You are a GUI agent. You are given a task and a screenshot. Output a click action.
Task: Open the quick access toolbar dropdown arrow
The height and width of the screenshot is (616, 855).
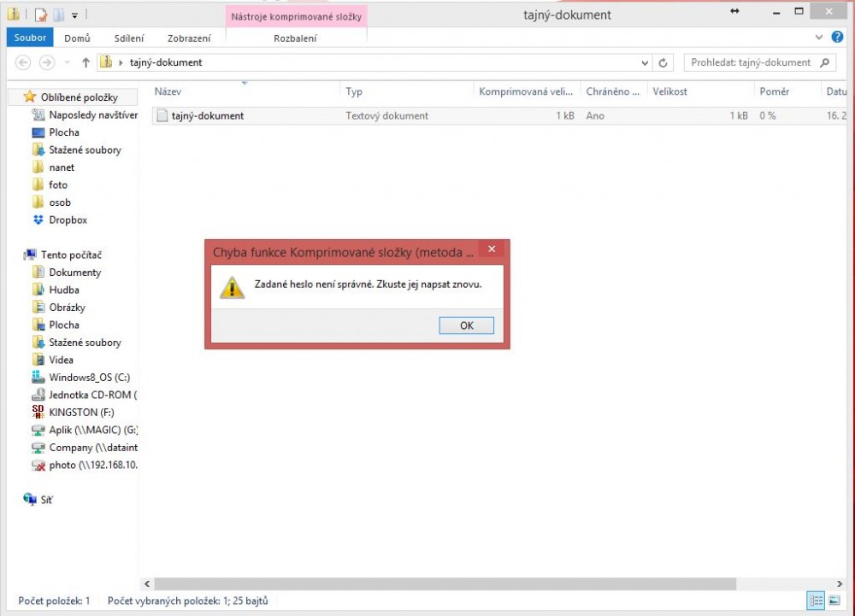(x=74, y=15)
